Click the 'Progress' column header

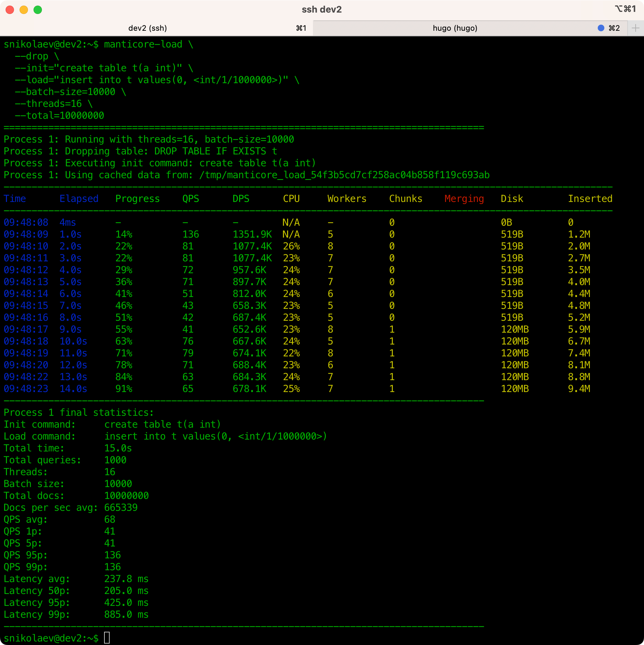pos(138,199)
